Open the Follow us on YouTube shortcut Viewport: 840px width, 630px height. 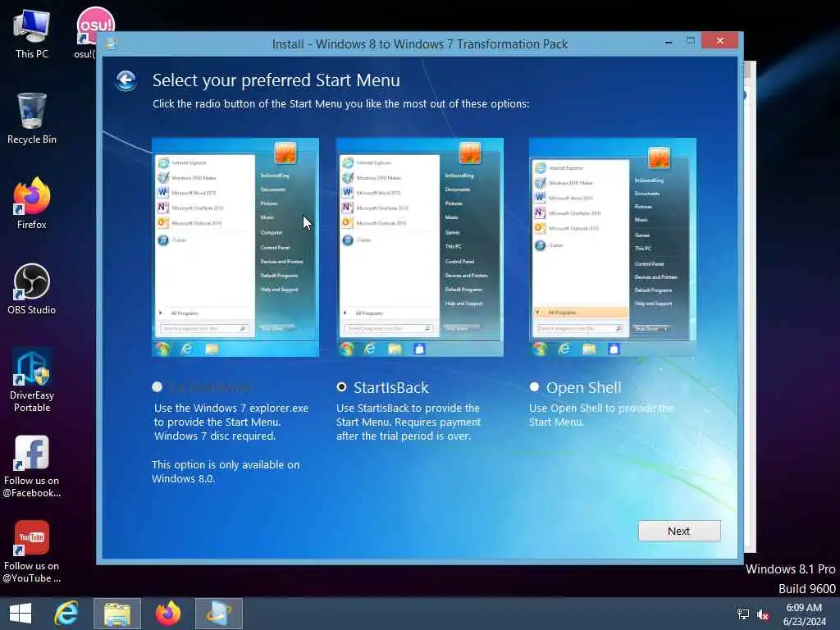pos(32,552)
